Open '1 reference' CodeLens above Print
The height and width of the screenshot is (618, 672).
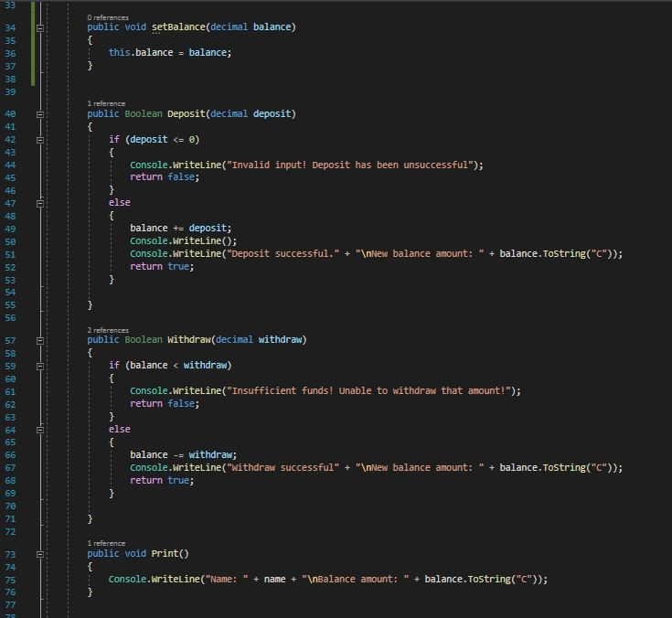tap(106, 543)
